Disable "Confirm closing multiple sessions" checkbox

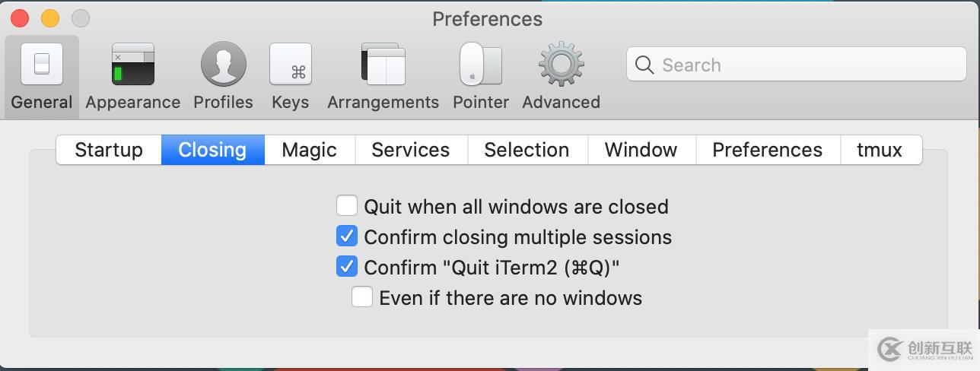pos(347,236)
